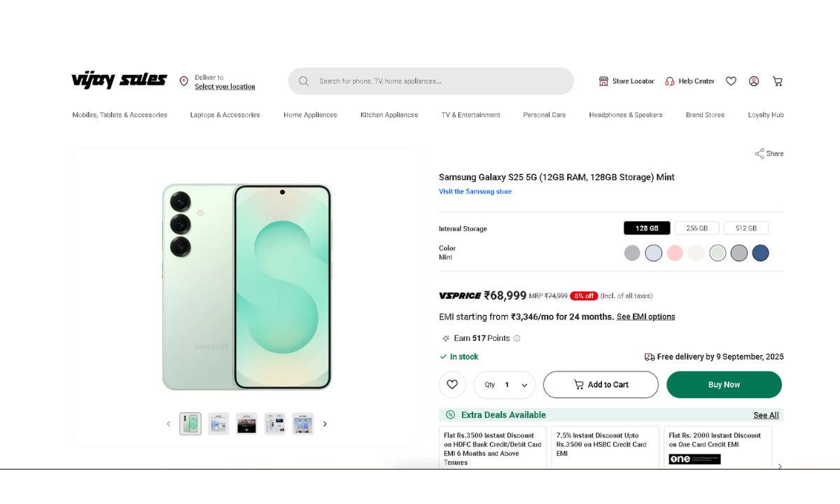Click the search magnifier icon
Screen dimensions: 840x504
[304, 81]
